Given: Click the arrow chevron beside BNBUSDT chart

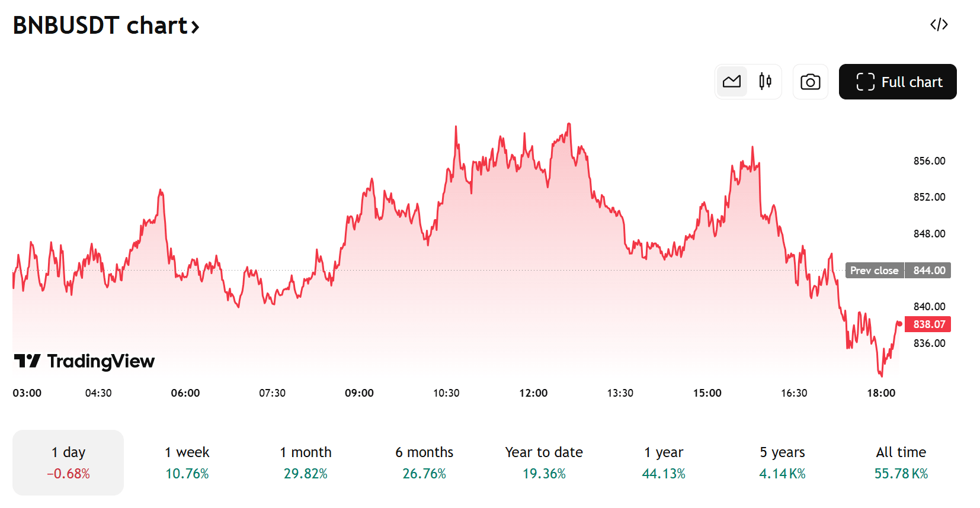Looking at the screenshot, I should [195, 27].
